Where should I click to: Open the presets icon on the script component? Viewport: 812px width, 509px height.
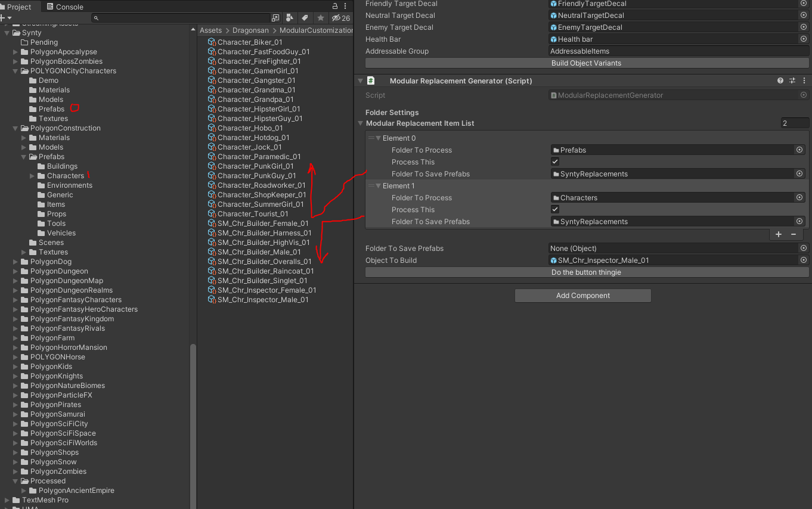792,80
